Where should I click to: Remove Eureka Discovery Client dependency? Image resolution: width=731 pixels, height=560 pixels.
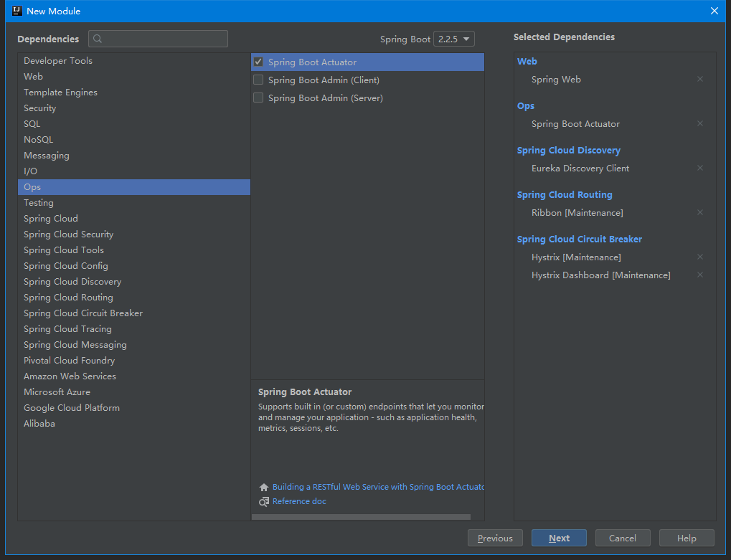point(699,169)
